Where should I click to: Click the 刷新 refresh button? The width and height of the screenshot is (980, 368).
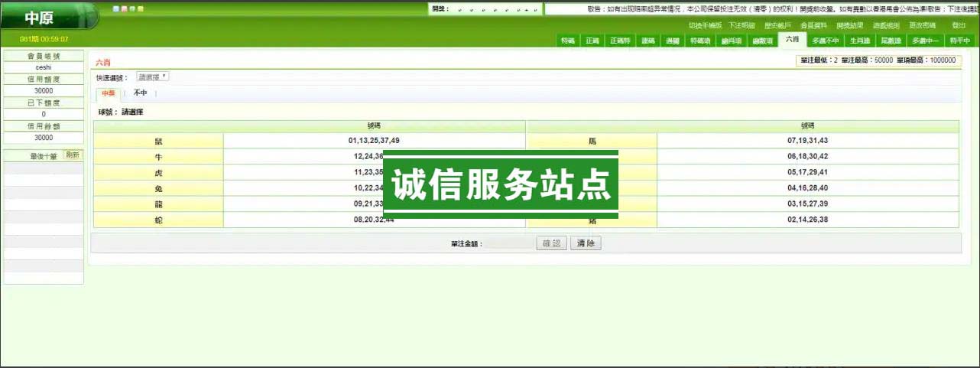tap(73, 155)
